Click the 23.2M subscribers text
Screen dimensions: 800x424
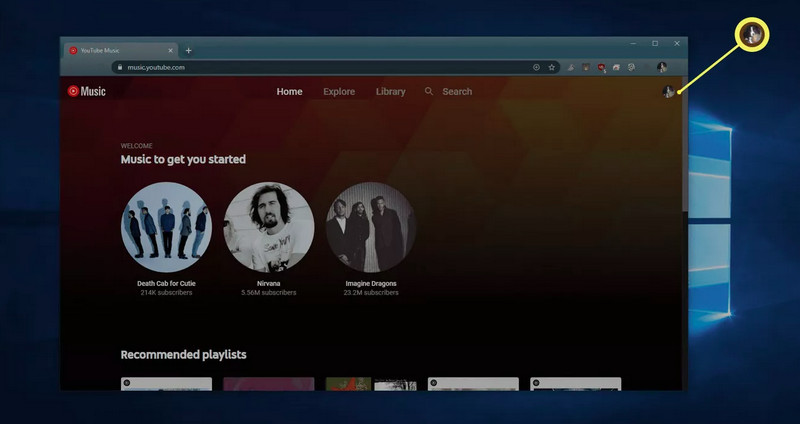371,293
